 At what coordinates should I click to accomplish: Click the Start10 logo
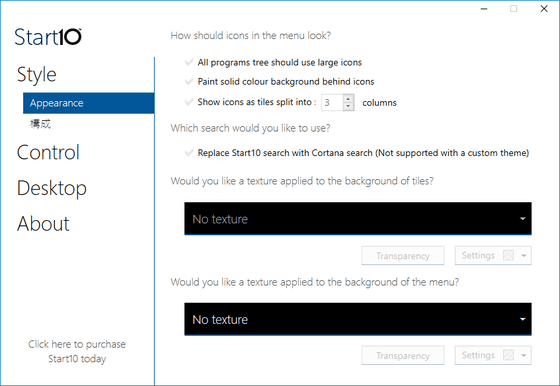coord(48,37)
